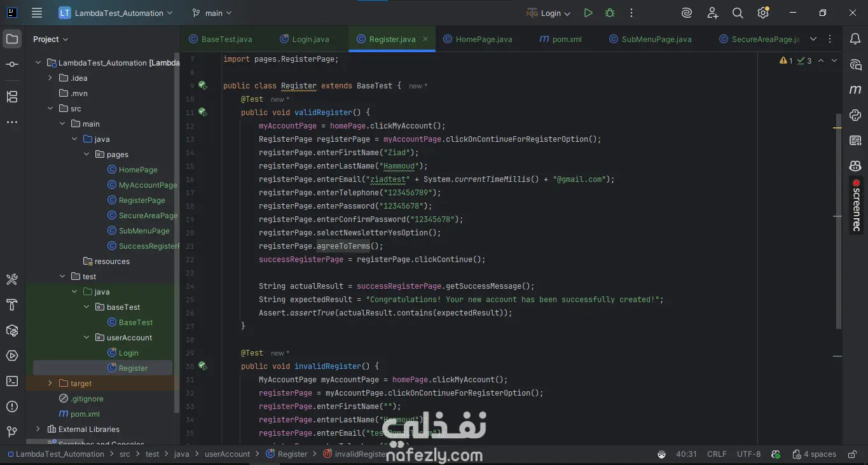Open the Python console icon on right strip

click(855, 115)
